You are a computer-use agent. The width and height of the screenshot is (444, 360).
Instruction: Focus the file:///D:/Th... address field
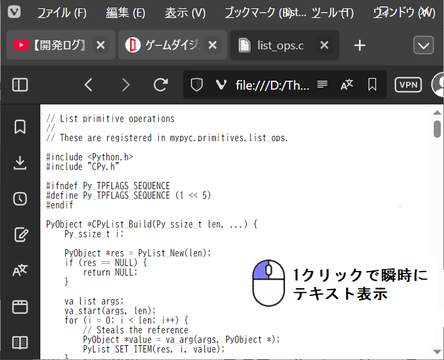272,86
